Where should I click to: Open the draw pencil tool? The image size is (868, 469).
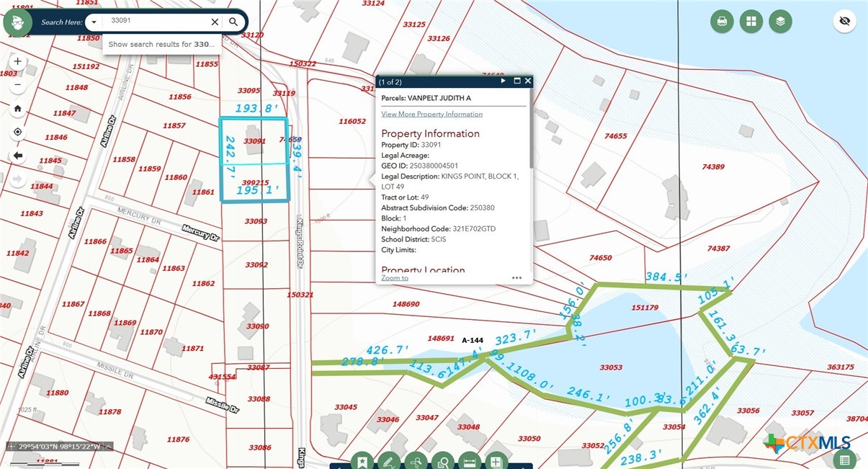click(x=389, y=461)
